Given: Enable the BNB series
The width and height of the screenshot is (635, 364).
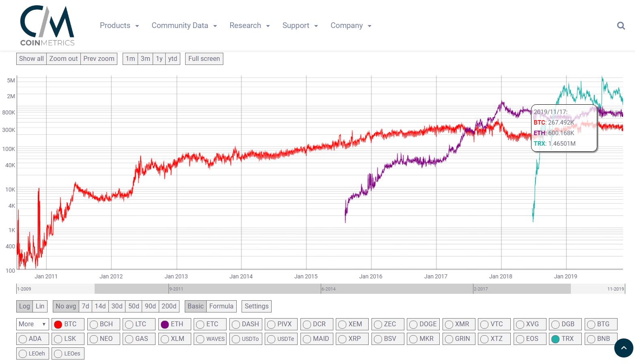Looking at the screenshot, I should click(x=601, y=339).
